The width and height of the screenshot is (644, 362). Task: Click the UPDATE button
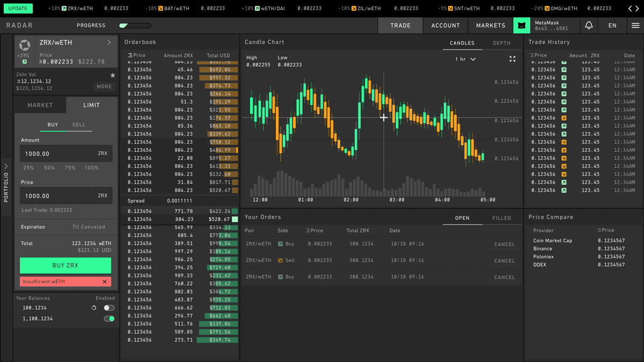point(18,9)
